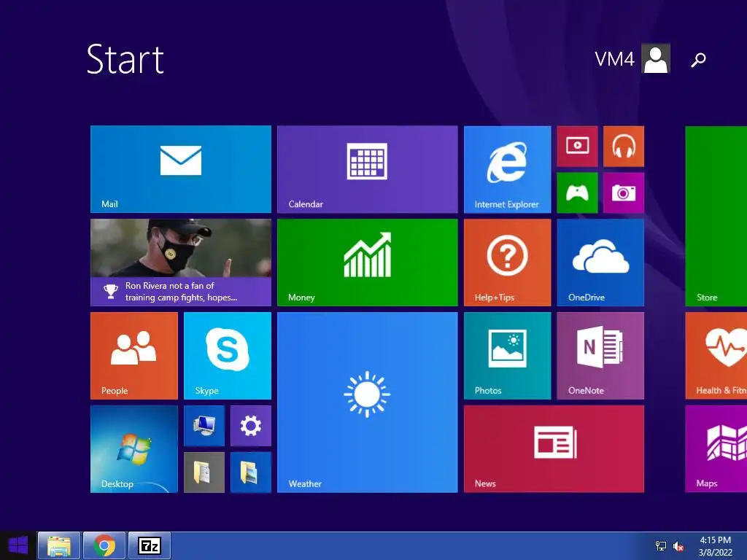The image size is (747, 560).
Task: Open the Music headphones tile
Action: pos(624,146)
